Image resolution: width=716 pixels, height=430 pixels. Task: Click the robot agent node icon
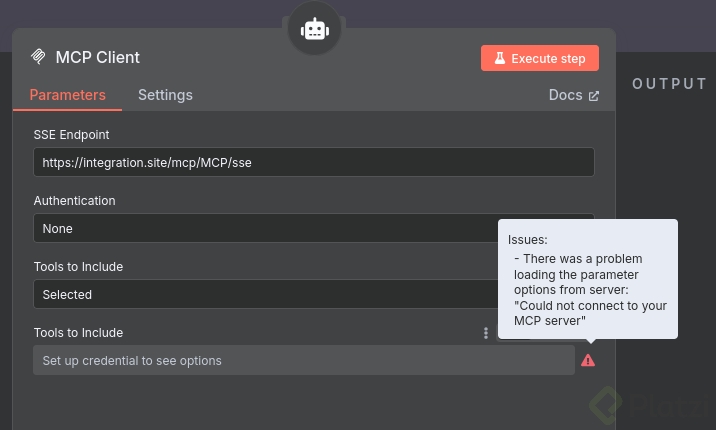pyautogui.click(x=315, y=30)
